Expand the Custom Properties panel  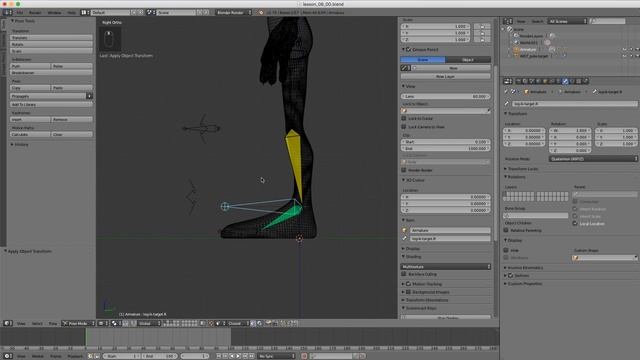(x=523, y=284)
